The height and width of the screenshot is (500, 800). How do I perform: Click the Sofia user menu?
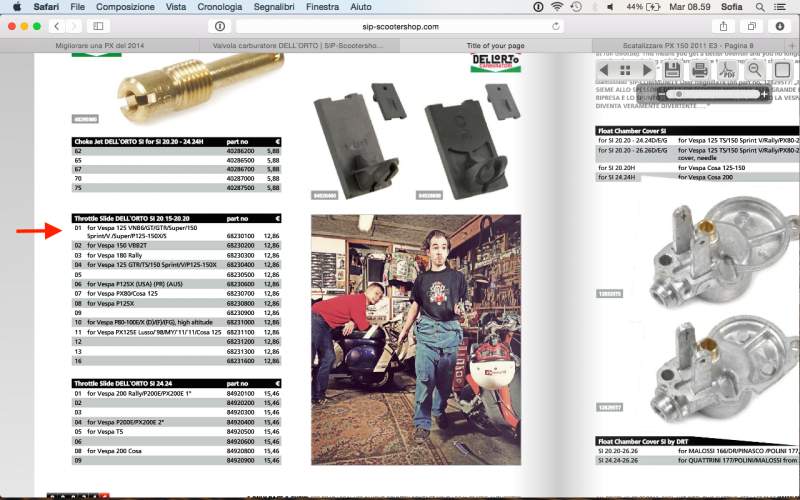point(732,7)
